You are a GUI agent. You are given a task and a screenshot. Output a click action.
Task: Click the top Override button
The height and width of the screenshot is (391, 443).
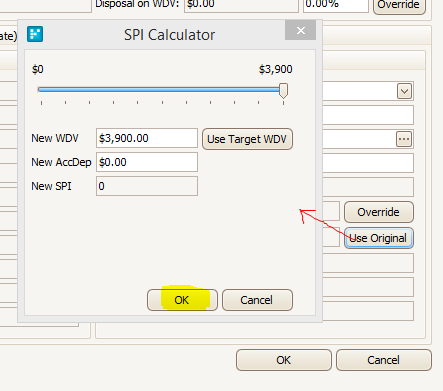399,5
